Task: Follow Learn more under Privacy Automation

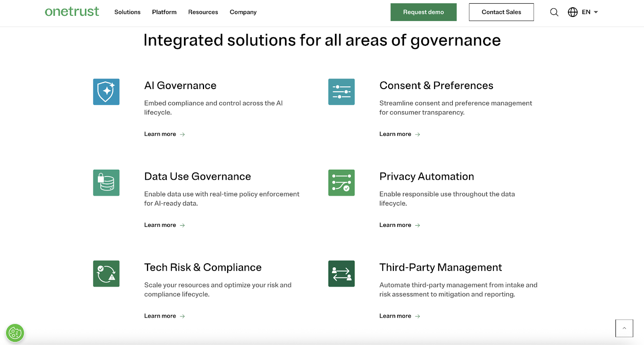Action: [x=395, y=225]
